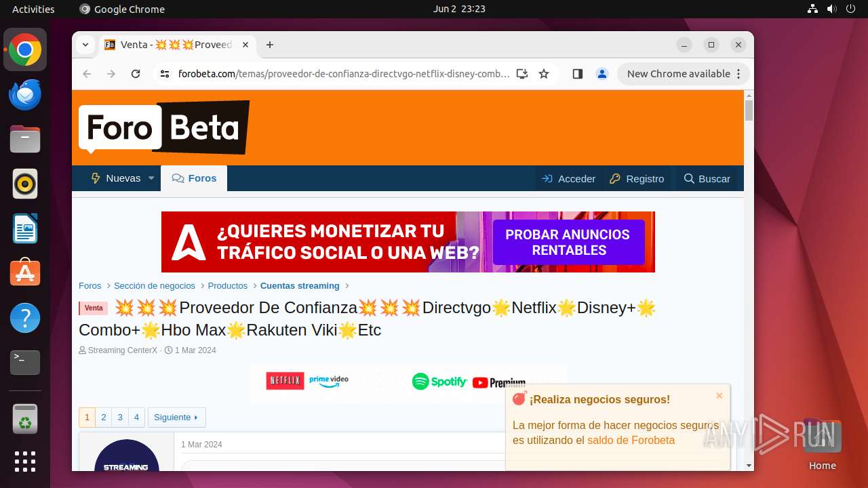
Task: Launch Terminal from the dock
Action: coord(25,363)
